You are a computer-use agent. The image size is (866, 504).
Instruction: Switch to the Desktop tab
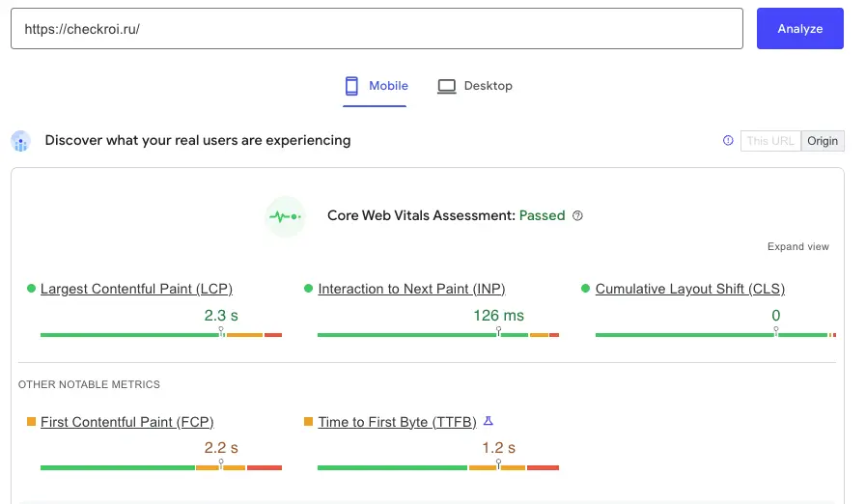tap(475, 86)
